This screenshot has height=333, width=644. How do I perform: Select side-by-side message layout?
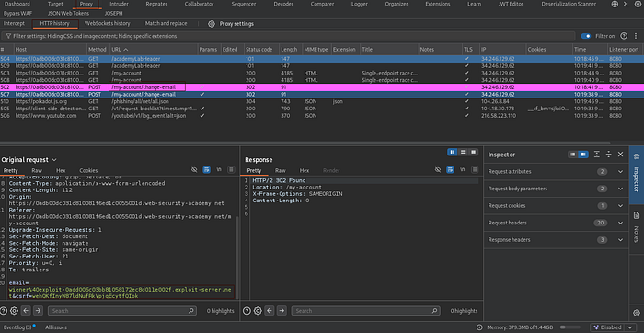453,152
